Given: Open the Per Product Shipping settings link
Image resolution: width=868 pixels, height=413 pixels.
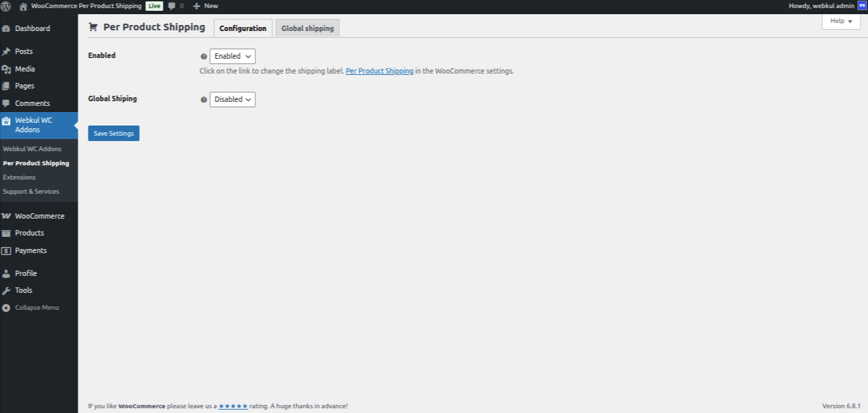Looking at the screenshot, I should coord(379,70).
